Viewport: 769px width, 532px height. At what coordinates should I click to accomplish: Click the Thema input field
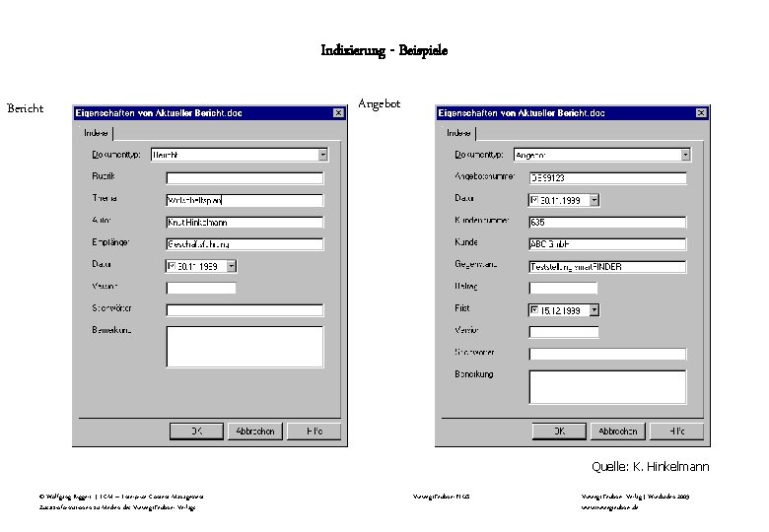point(245,200)
